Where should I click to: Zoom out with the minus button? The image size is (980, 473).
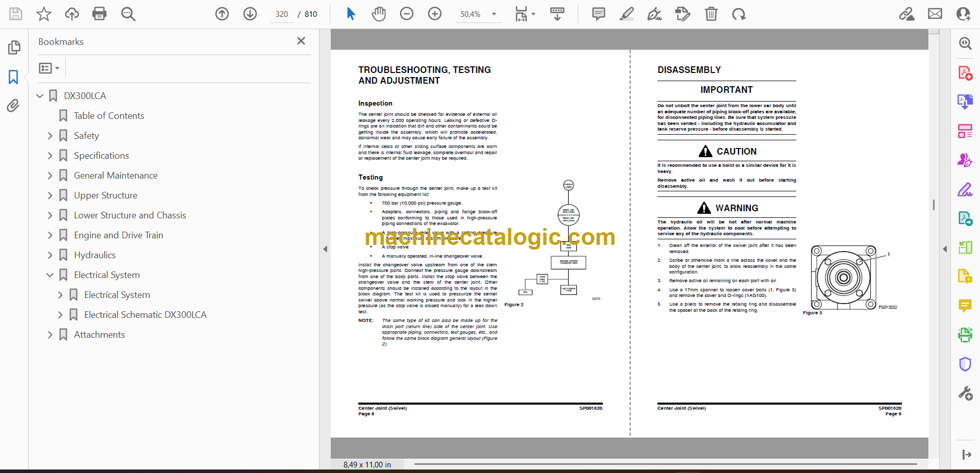click(x=407, y=14)
